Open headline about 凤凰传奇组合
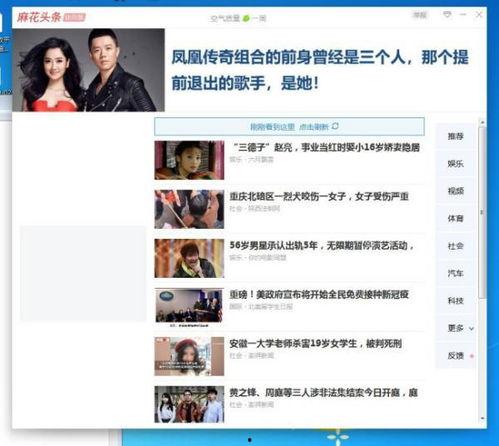The width and height of the screenshot is (499, 446). click(x=320, y=70)
